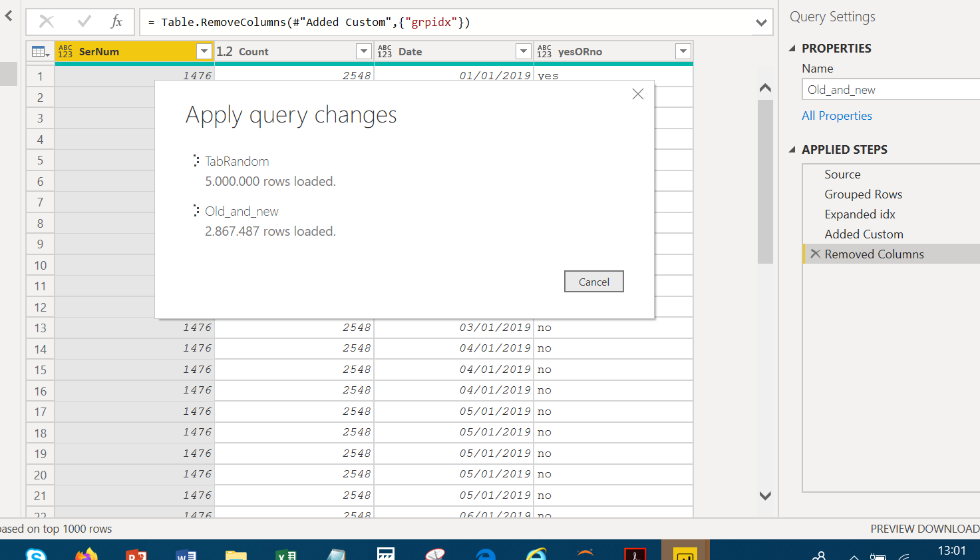
Task: Click the Date column data type icon
Action: pyautogui.click(x=385, y=51)
